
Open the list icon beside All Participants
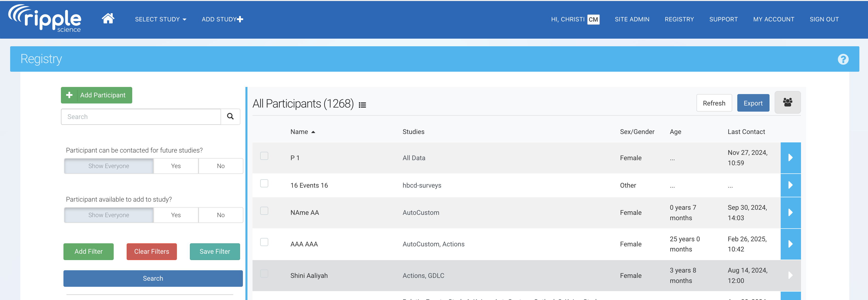[x=362, y=105]
